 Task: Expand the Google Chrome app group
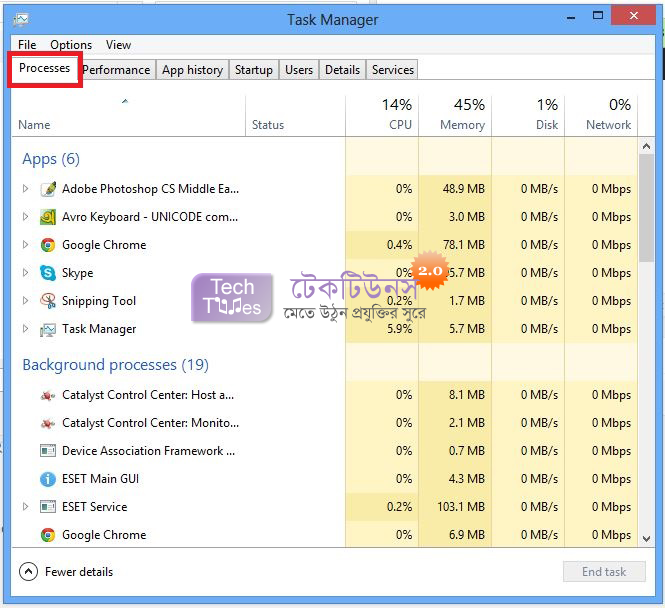click(25, 244)
